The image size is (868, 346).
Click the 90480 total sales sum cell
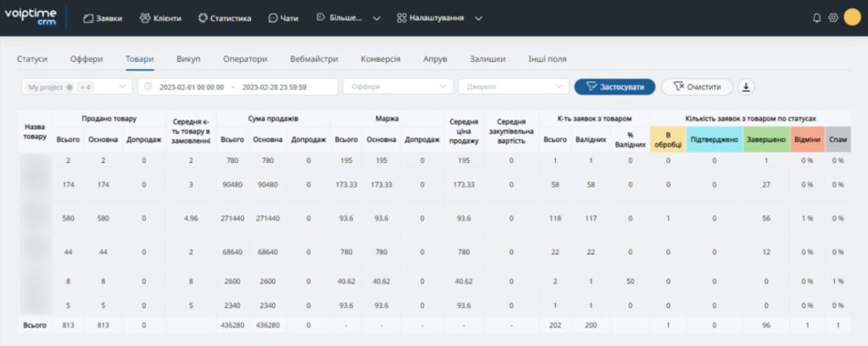232,184
